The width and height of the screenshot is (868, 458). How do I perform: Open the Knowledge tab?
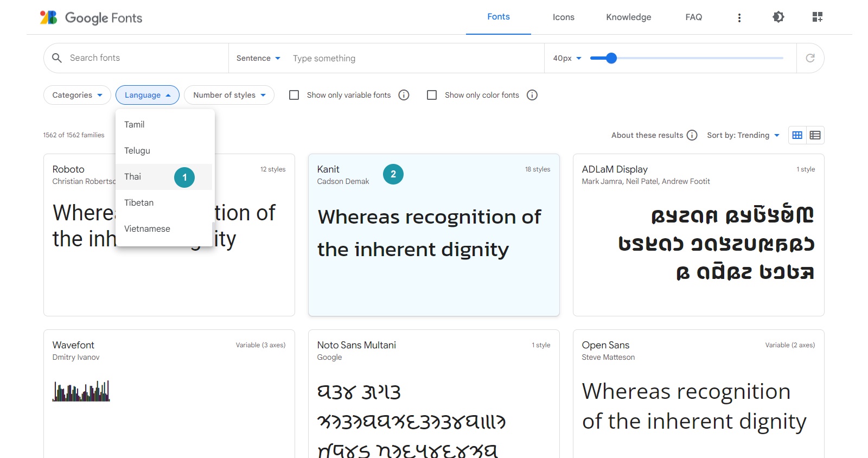(x=629, y=17)
